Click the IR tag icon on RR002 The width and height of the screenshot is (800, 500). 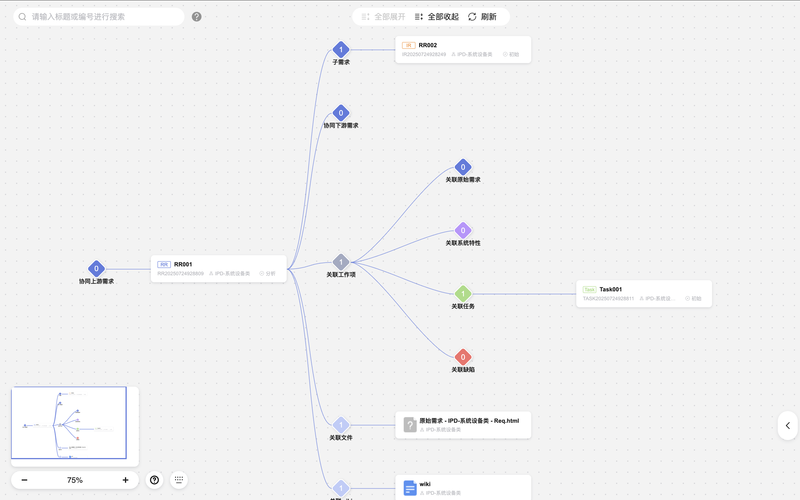coord(408,45)
